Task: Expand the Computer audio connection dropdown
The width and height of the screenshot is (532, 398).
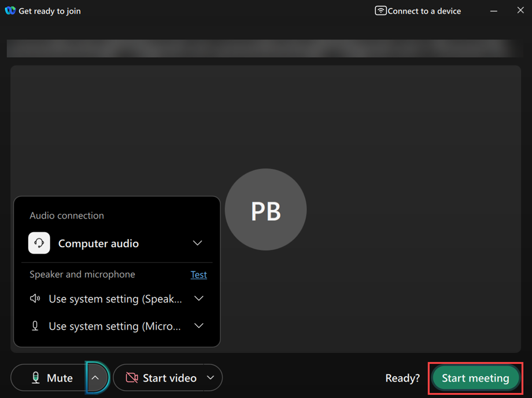Action: click(x=197, y=243)
